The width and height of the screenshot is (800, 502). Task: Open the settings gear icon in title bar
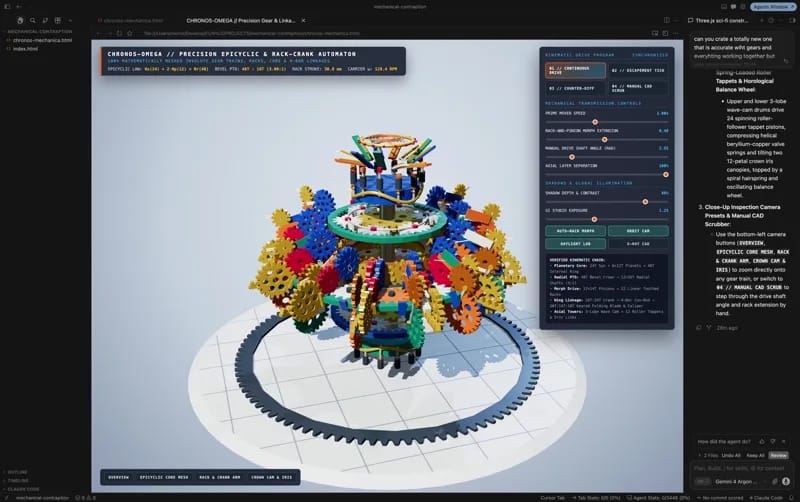point(743,7)
